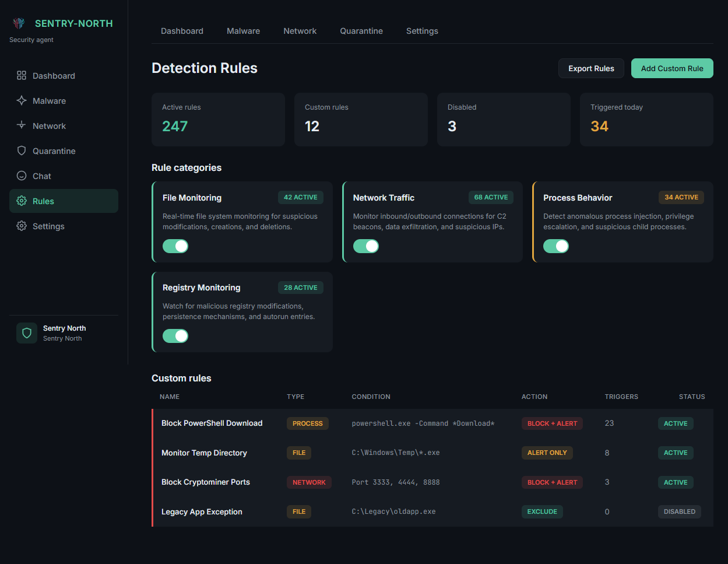Click ALERT ONLY action badge

pos(547,453)
